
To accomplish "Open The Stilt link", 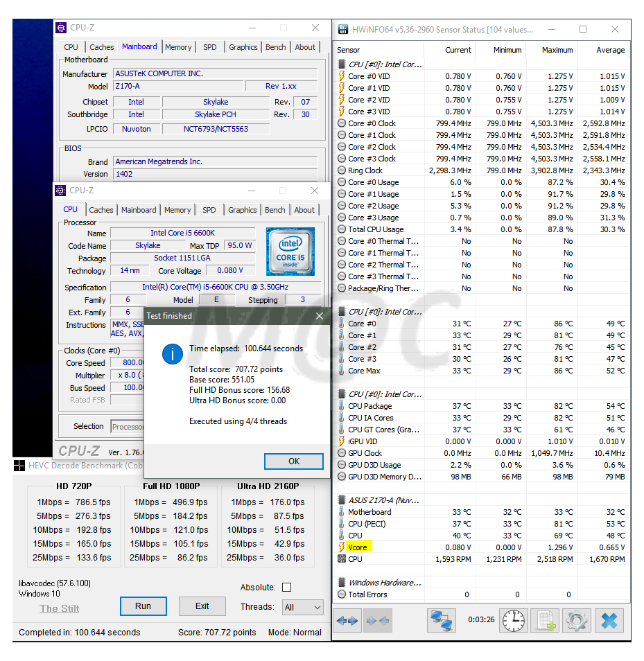I will (x=60, y=609).
